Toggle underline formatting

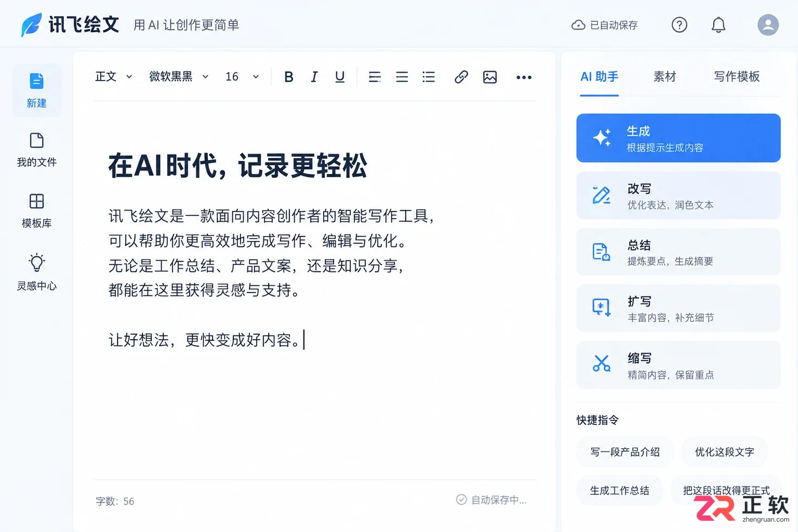tap(340, 77)
